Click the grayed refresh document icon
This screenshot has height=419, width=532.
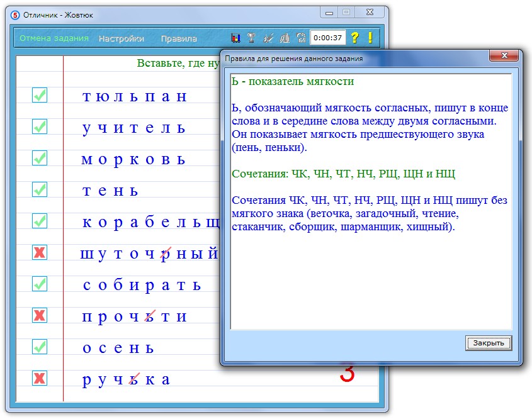(x=301, y=38)
